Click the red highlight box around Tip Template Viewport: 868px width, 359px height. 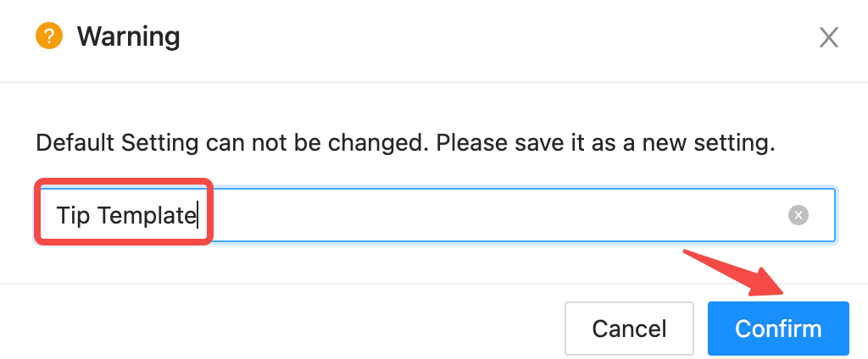click(124, 212)
